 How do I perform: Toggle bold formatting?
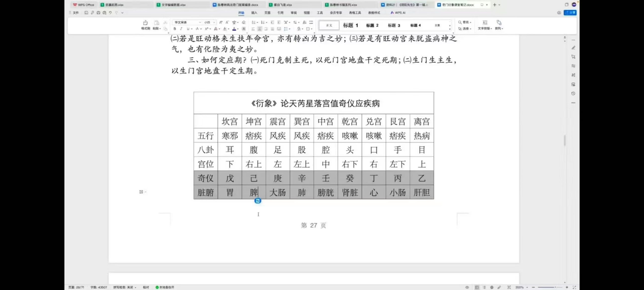[x=175, y=29]
